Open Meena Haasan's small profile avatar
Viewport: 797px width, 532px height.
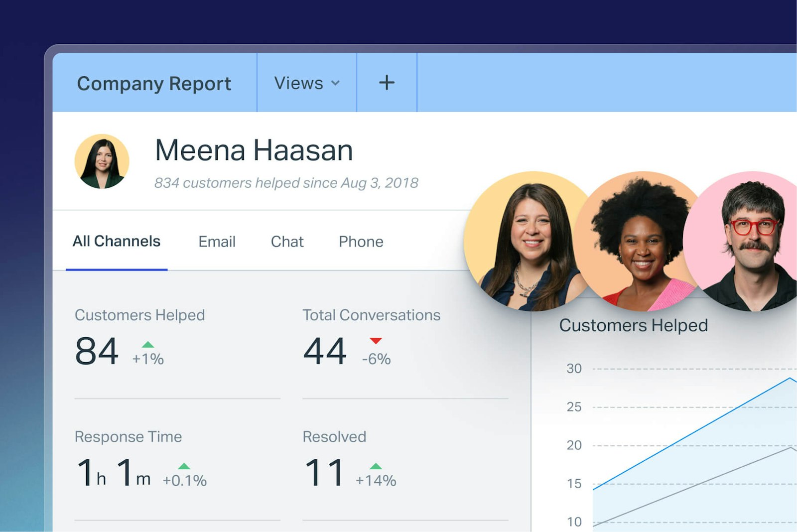(102, 161)
